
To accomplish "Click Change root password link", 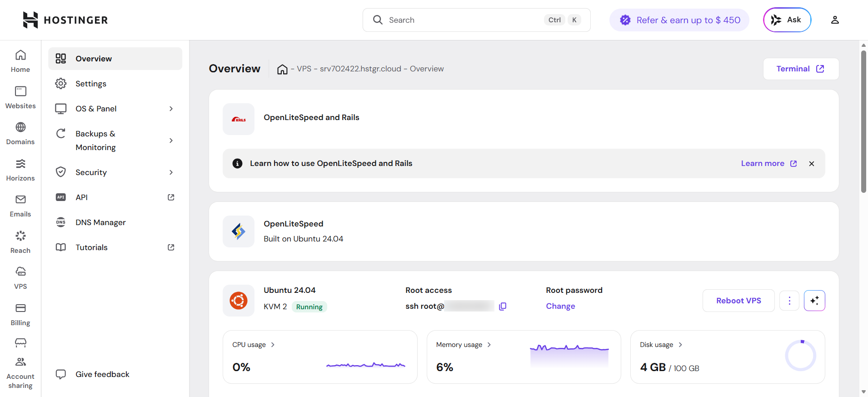I will click(x=560, y=306).
